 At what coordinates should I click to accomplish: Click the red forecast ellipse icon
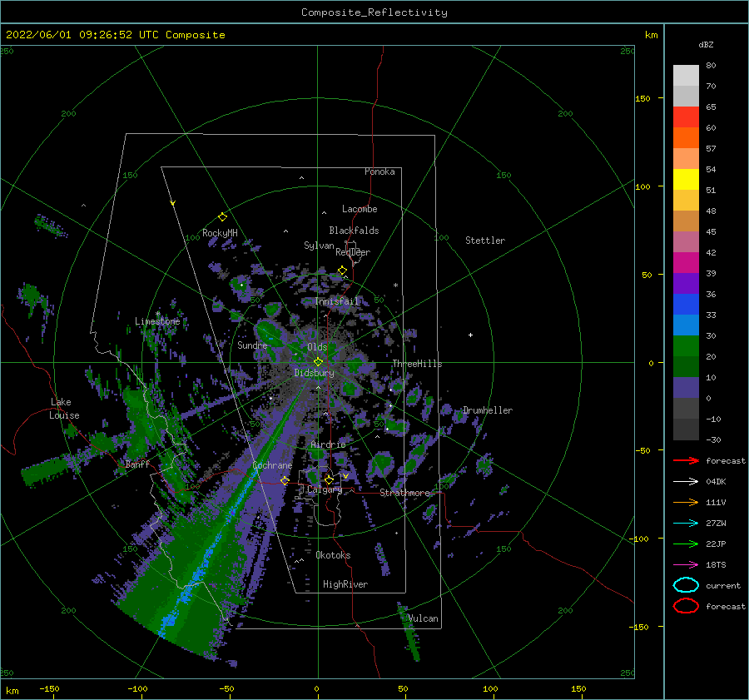click(x=686, y=606)
